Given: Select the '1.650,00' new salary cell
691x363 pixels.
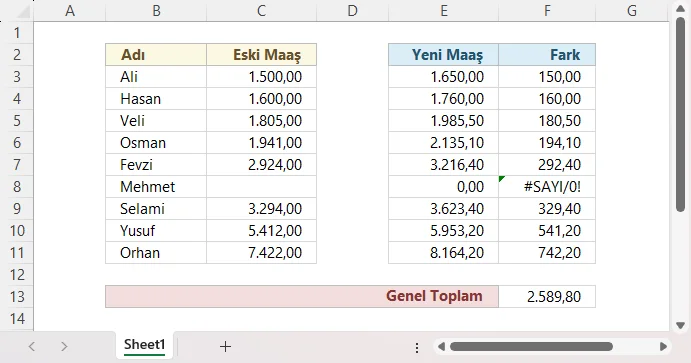Looking at the screenshot, I should tap(443, 77).
